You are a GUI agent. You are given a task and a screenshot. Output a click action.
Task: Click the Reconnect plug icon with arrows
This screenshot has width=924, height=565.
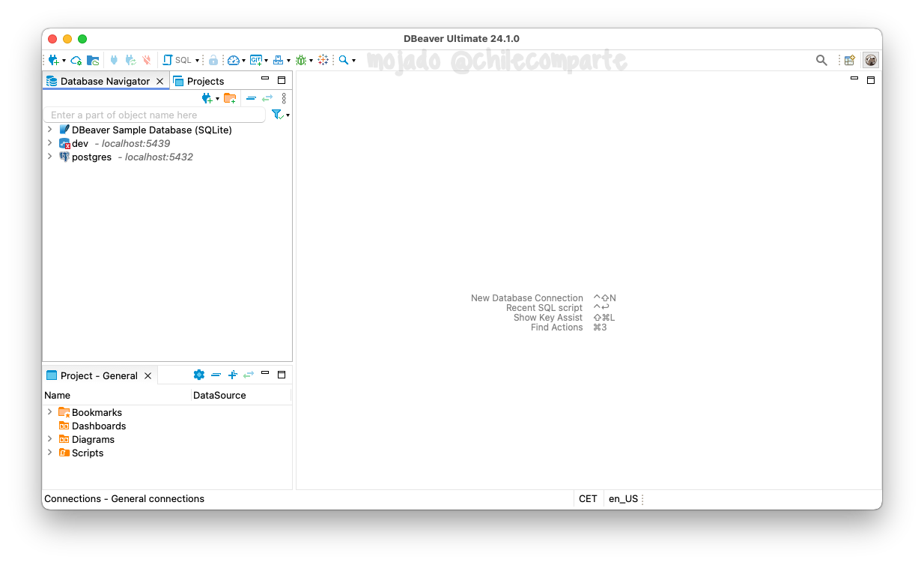coord(130,60)
